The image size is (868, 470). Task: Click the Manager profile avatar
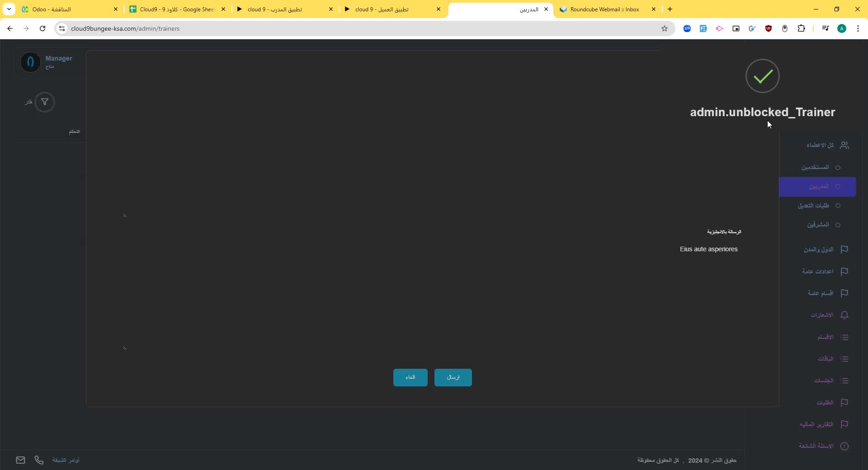[x=30, y=62]
